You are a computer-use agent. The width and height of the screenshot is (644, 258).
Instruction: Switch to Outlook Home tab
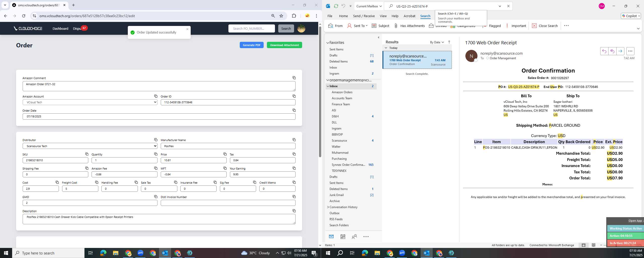343,16
